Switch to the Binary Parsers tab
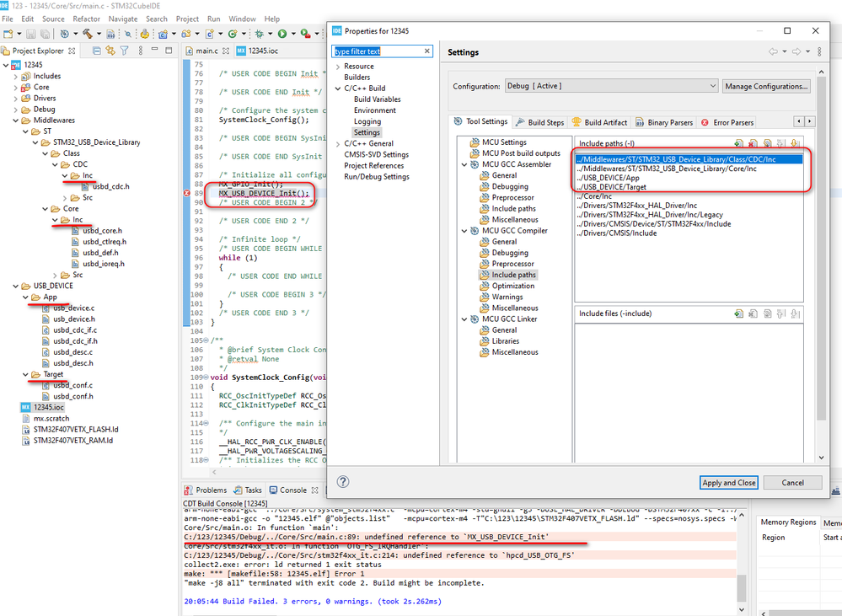 coord(664,122)
